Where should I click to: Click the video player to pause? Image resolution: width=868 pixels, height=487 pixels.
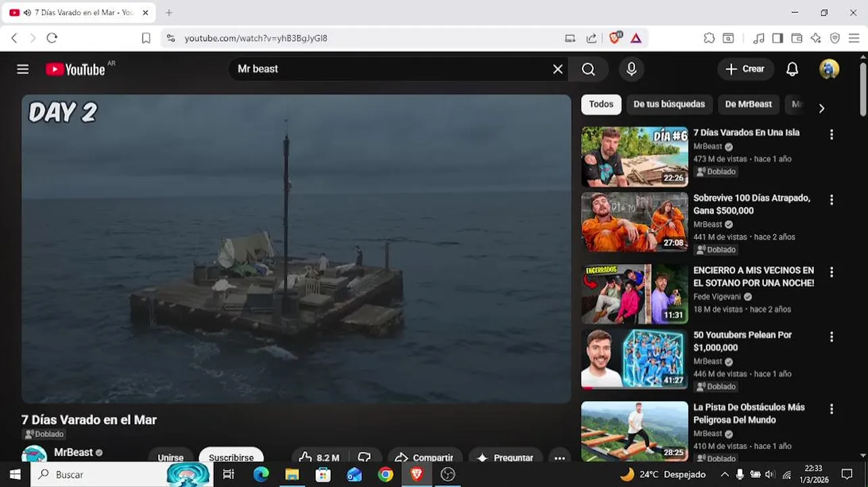point(296,249)
